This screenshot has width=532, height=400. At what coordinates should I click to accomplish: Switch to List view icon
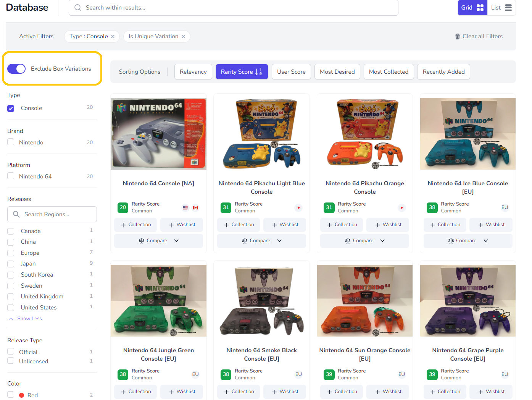point(508,8)
